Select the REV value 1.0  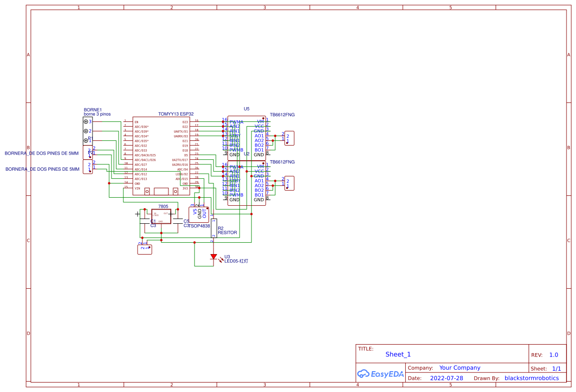[553, 355]
